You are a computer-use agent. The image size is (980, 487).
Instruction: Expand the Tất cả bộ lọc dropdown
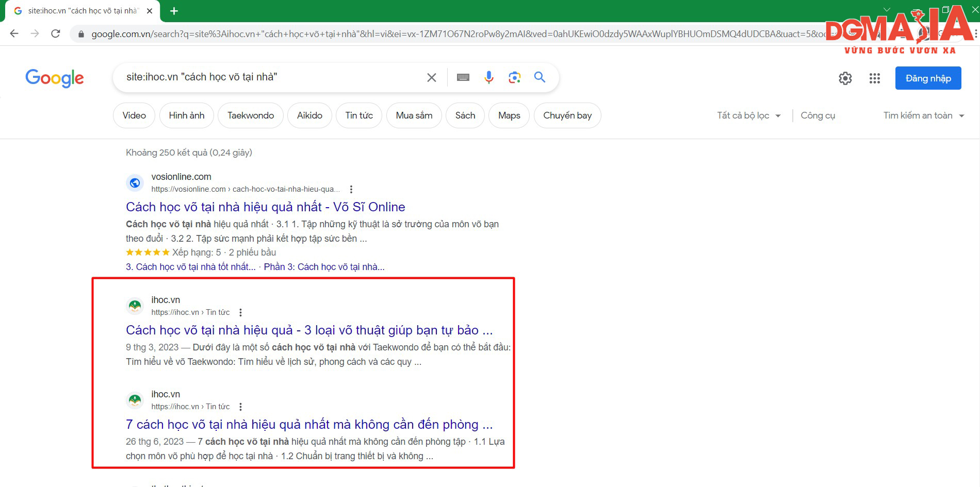click(x=749, y=115)
